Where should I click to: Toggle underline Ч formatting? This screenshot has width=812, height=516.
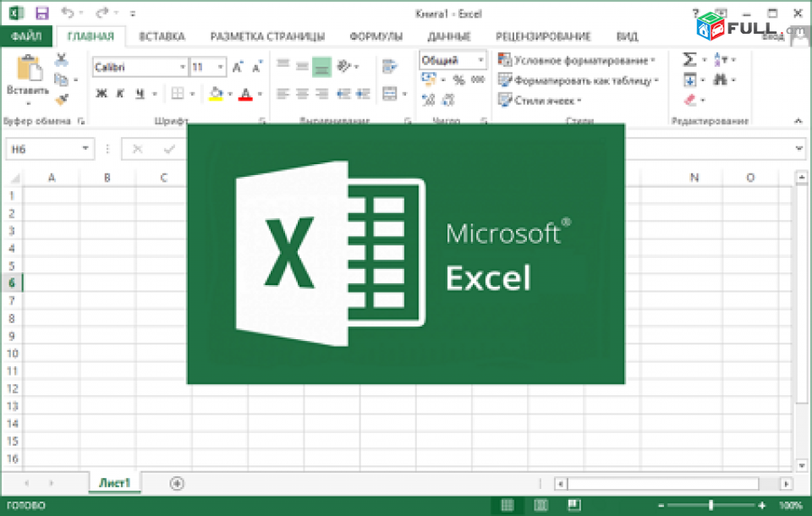click(x=140, y=94)
